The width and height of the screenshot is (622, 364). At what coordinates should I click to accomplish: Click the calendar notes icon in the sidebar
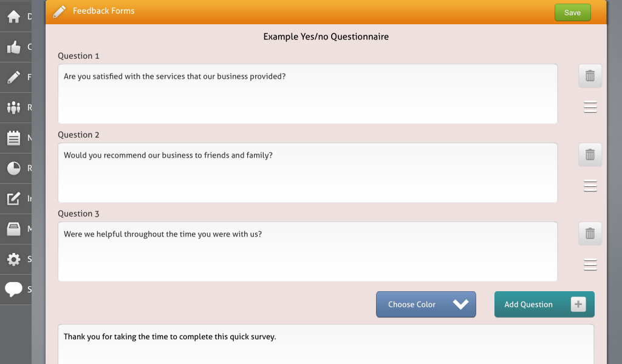(x=13, y=138)
